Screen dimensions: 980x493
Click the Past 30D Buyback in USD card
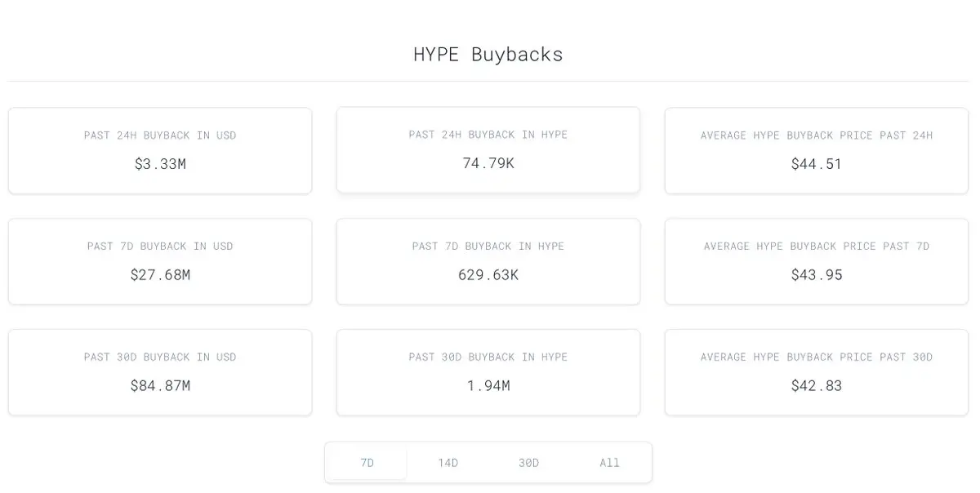point(160,373)
